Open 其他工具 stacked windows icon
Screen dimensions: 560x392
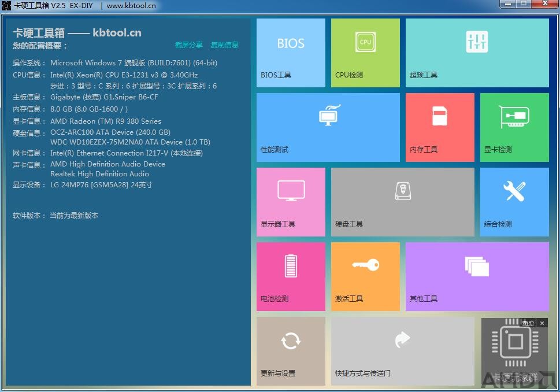click(x=477, y=266)
